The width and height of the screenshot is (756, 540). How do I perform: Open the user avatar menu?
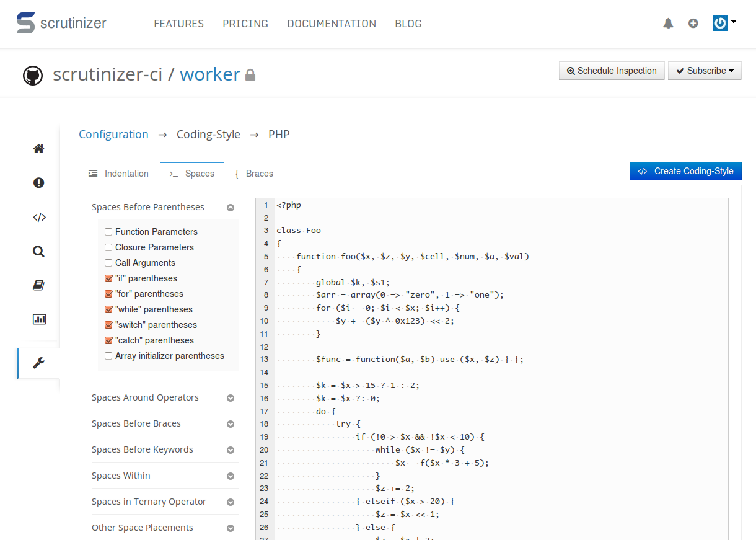pyautogui.click(x=724, y=24)
